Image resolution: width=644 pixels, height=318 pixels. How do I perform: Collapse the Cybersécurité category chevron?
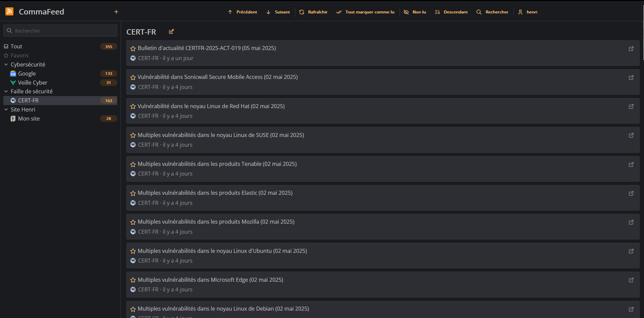tap(6, 64)
